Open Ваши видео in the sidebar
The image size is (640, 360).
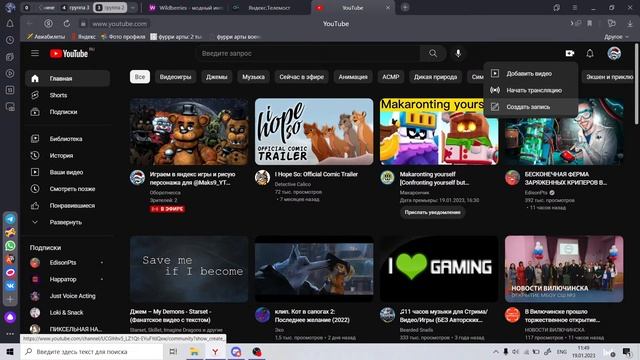[67, 172]
